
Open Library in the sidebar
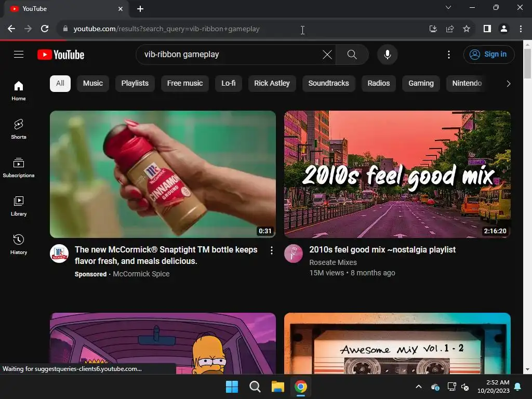19,206
